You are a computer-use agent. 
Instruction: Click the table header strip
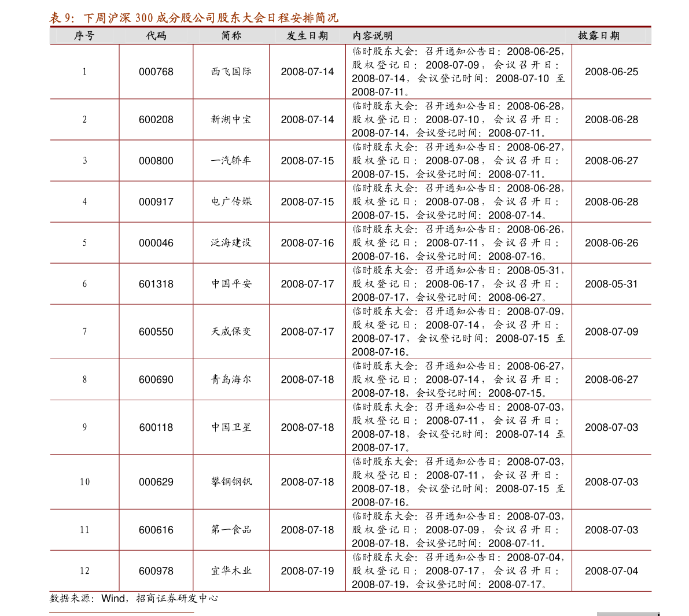pos(347,35)
